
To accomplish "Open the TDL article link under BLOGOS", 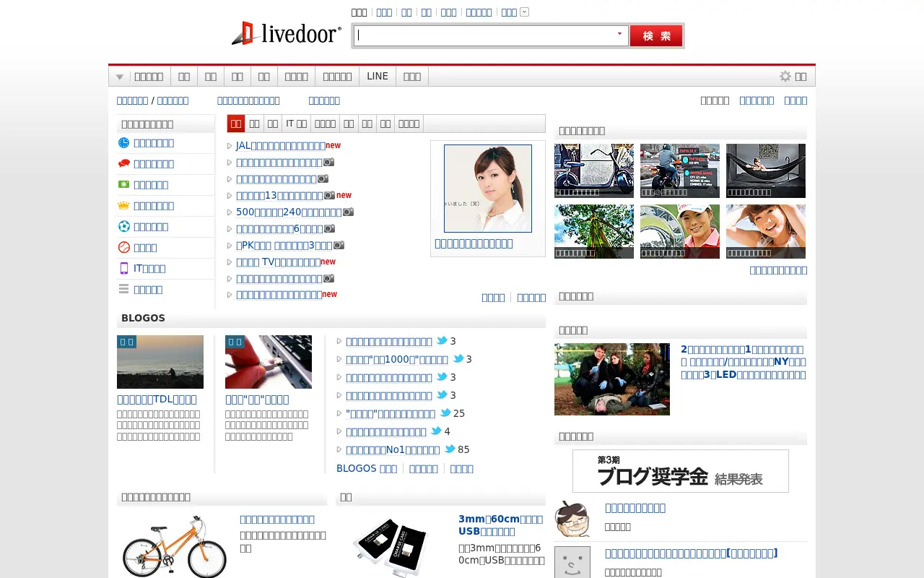I will pyautogui.click(x=157, y=399).
